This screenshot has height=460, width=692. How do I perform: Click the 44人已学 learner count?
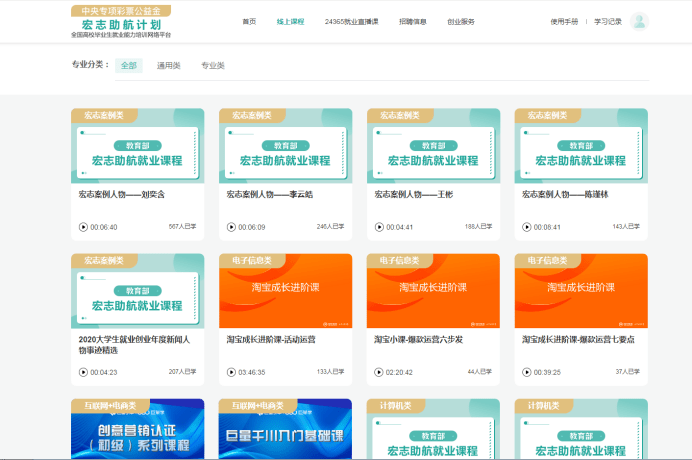[480, 372]
